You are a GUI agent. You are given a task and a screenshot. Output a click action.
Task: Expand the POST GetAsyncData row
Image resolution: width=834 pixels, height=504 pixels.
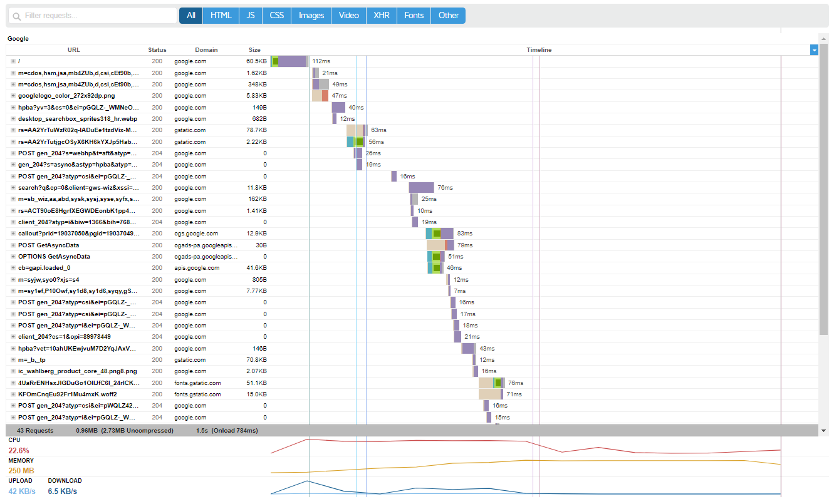coord(13,245)
